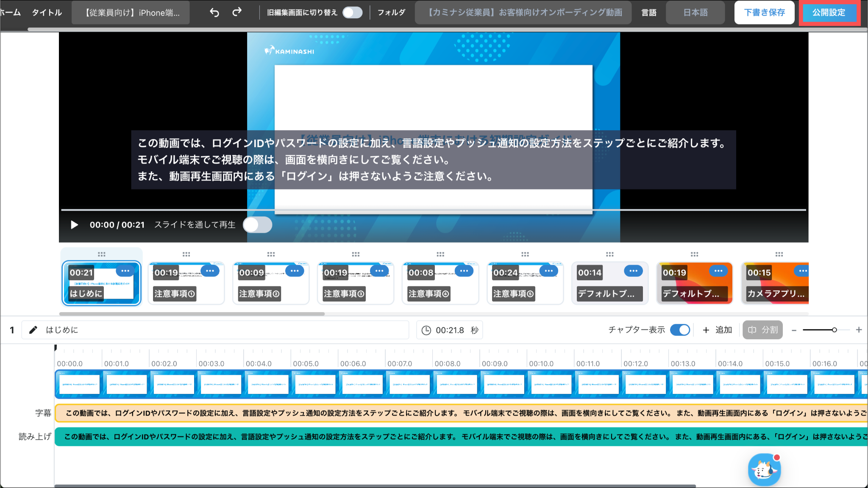Viewport: 868px width, 488px height.
Task: Click the zoom-out minus icon on timeline
Action: (794, 330)
